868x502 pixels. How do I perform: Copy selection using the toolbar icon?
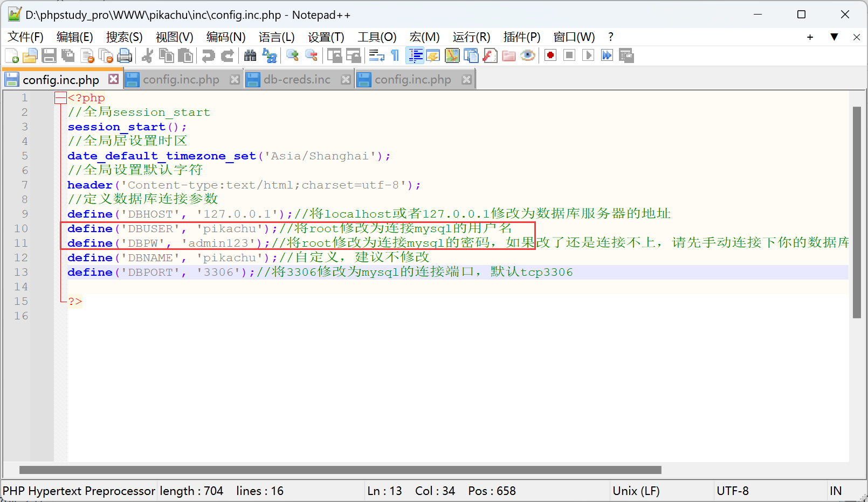(167, 55)
